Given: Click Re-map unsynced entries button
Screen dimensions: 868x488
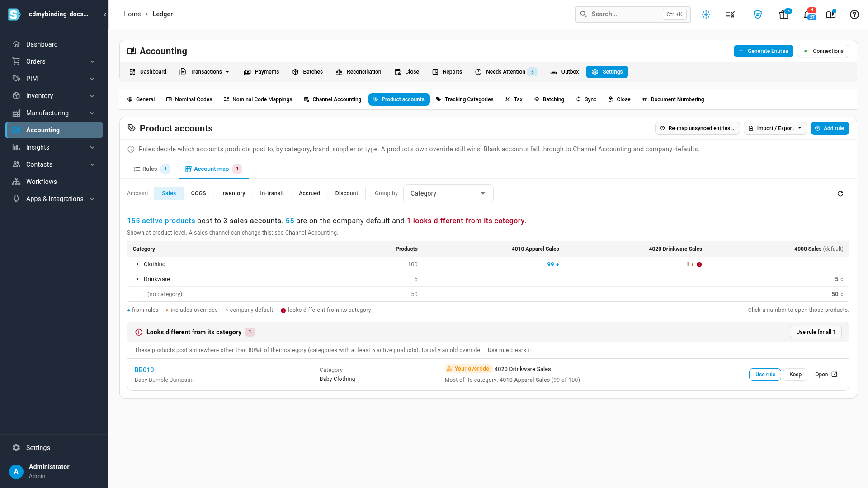Looking at the screenshot, I should pyautogui.click(x=697, y=128).
